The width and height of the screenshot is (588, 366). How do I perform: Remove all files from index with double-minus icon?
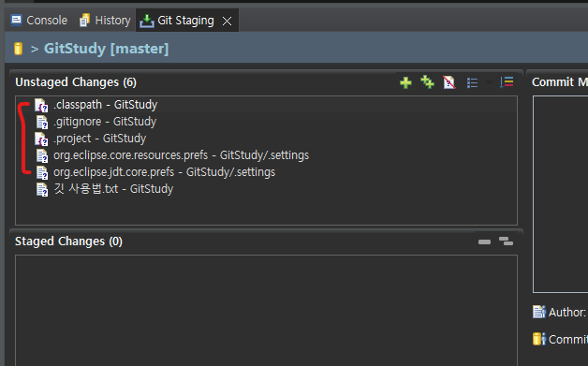click(x=506, y=242)
